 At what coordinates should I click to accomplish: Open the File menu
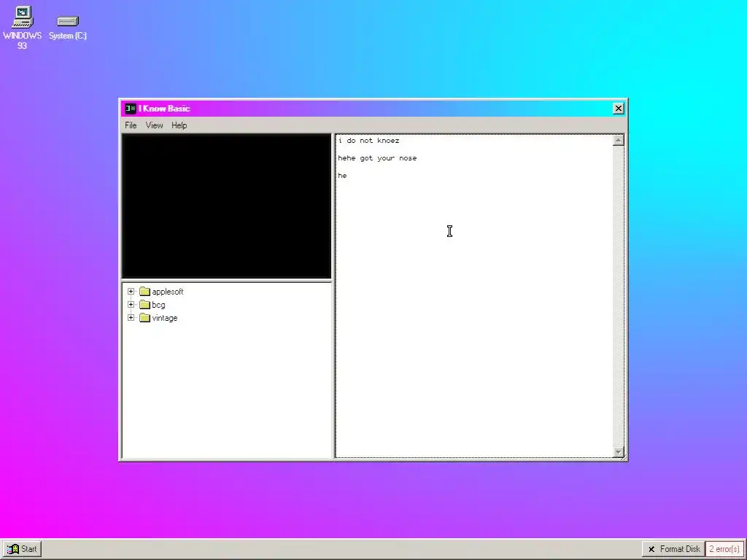[131, 125]
